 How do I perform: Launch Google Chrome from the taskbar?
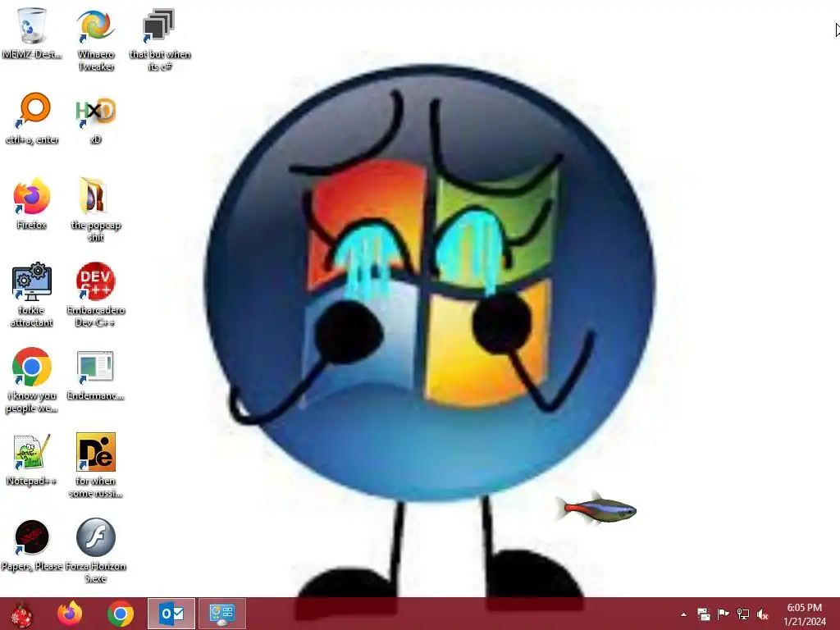point(121,614)
